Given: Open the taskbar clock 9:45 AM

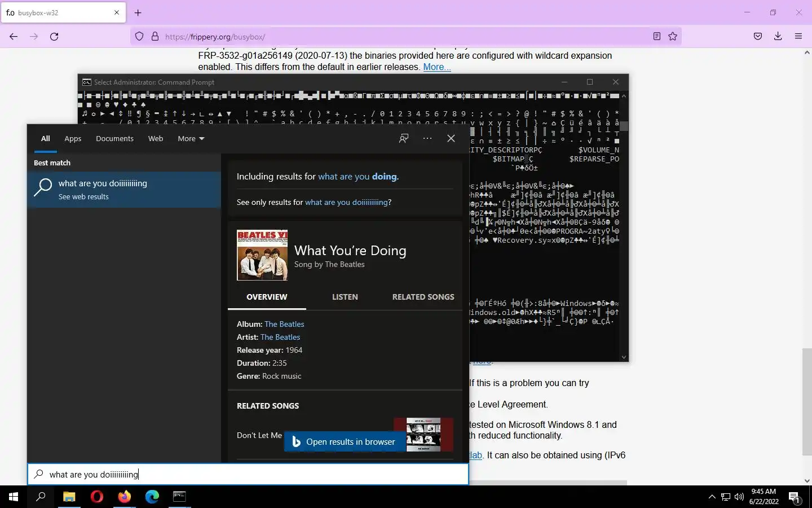Looking at the screenshot, I should click(x=764, y=496).
